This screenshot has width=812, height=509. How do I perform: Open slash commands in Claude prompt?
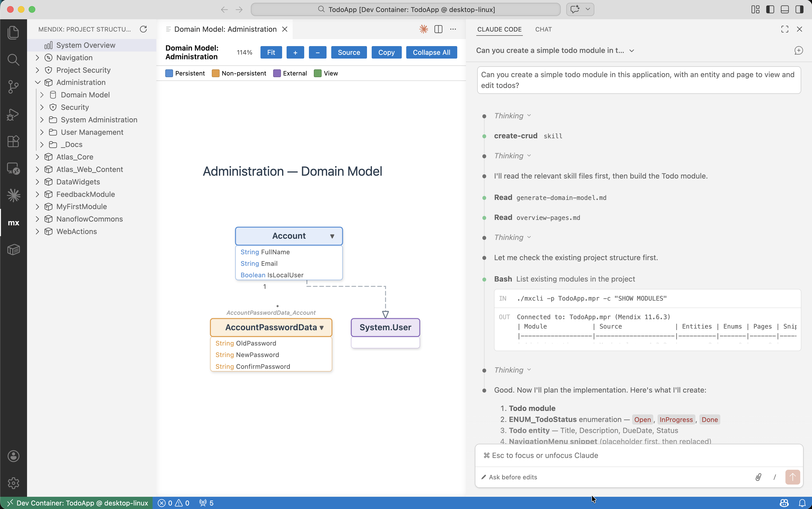pos(775,477)
